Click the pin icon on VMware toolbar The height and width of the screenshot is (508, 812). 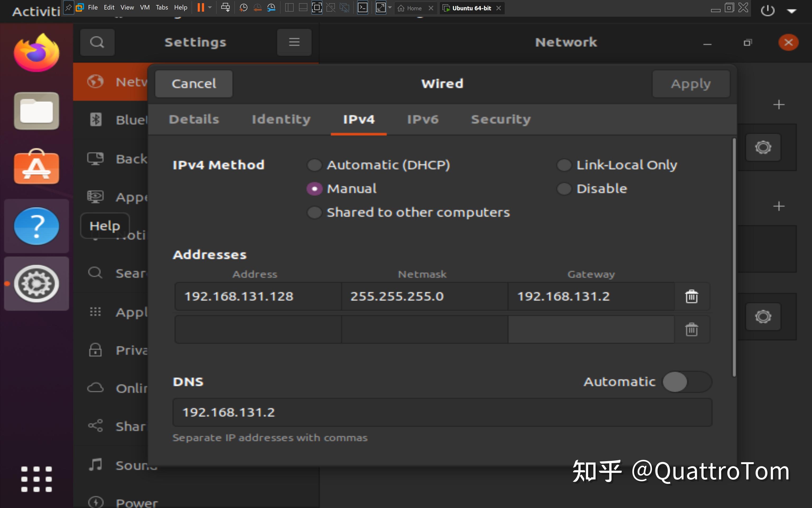(68, 7)
